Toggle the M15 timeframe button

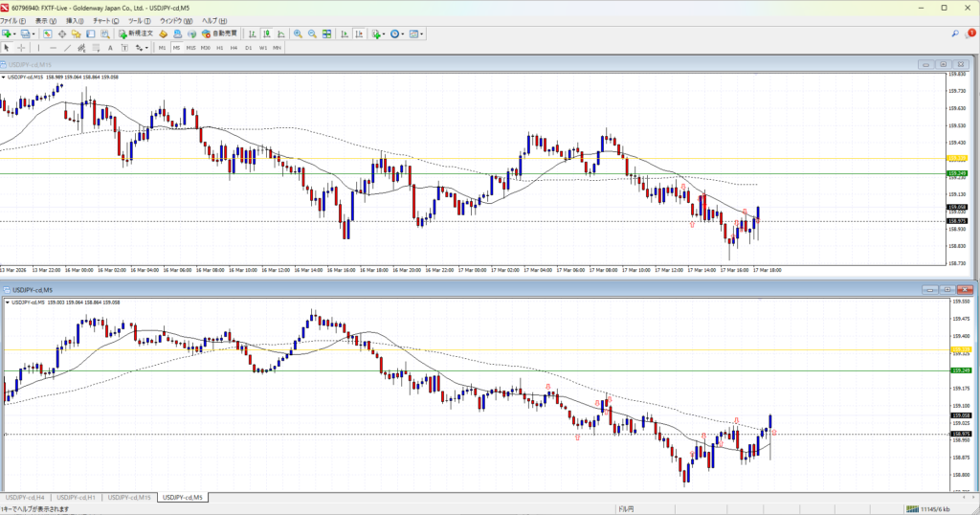(x=190, y=47)
